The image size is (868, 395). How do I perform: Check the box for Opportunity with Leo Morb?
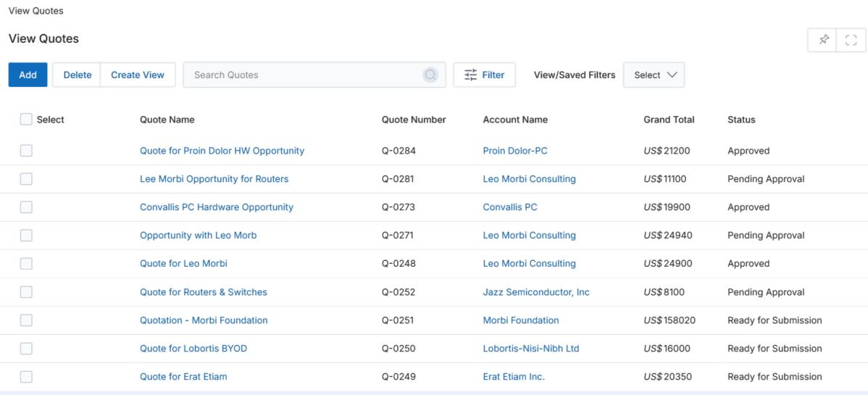click(26, 236)
